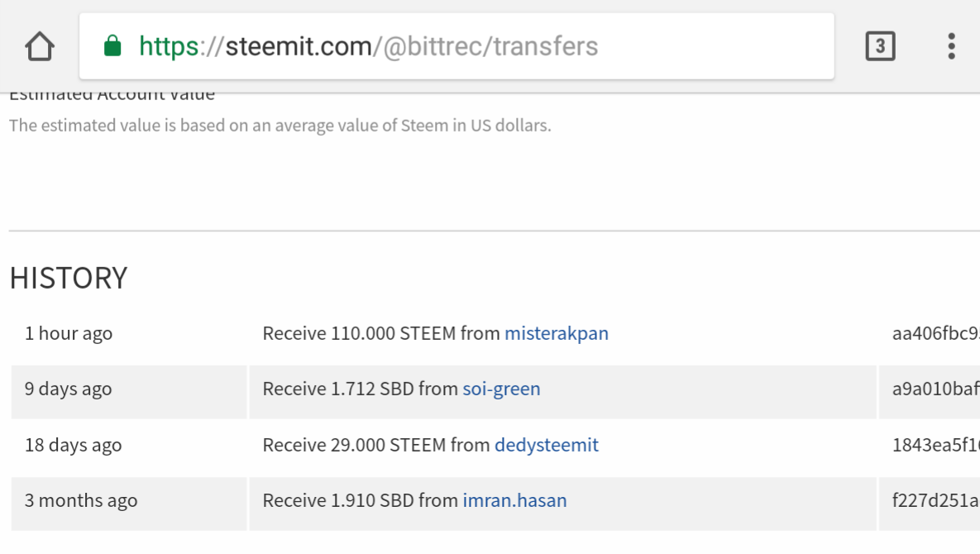Click the transaction memo starting 1843ea5f
The width and height of the screenshot is (980, 554).
935,446
